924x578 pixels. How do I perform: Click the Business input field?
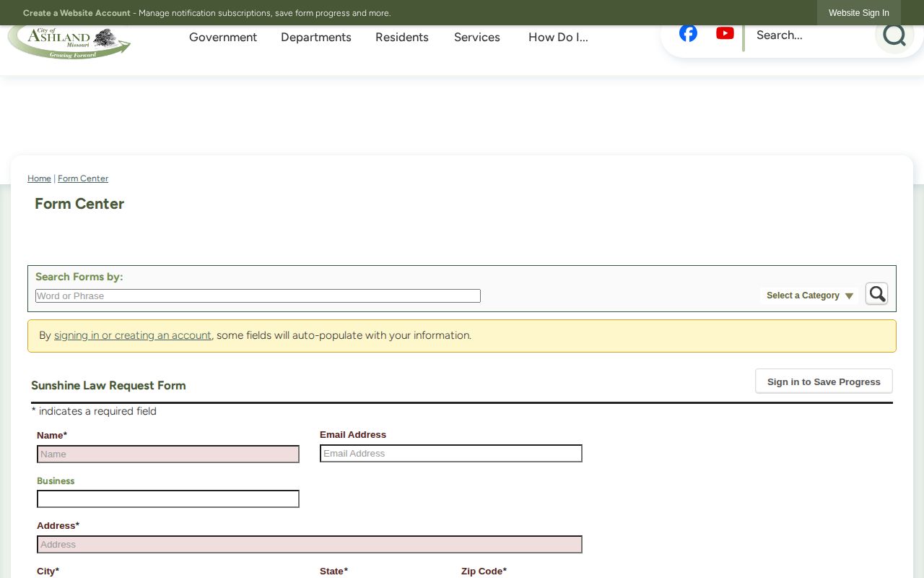(168, 499)
